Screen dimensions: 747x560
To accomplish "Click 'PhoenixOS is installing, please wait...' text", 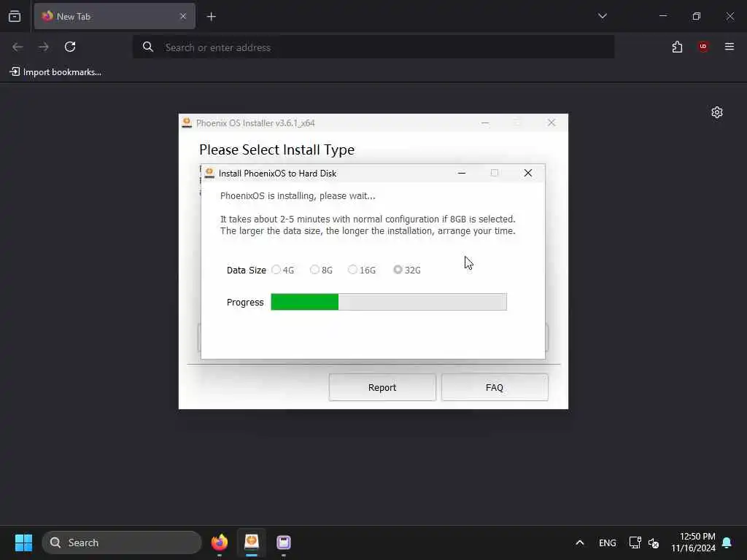I will [x=298, y=195].
